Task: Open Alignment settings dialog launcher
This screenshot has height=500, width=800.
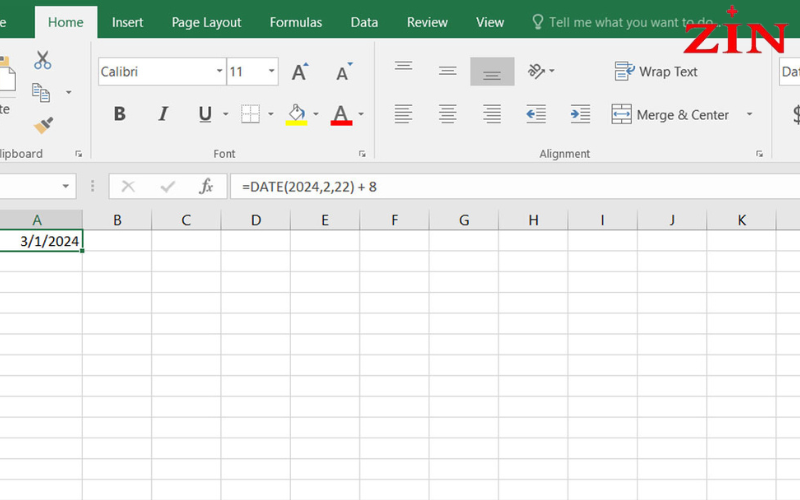Action: pos(759,154)
